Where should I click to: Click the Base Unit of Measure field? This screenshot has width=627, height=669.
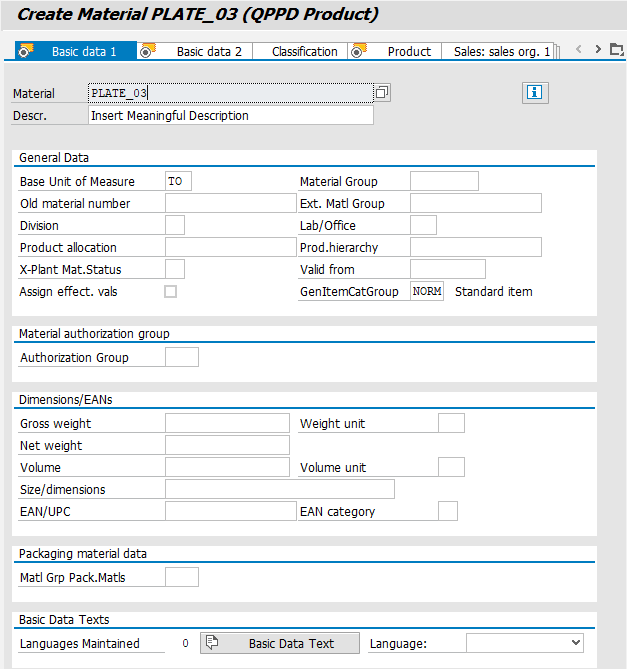pyautogui.click(x=178, y=181)
